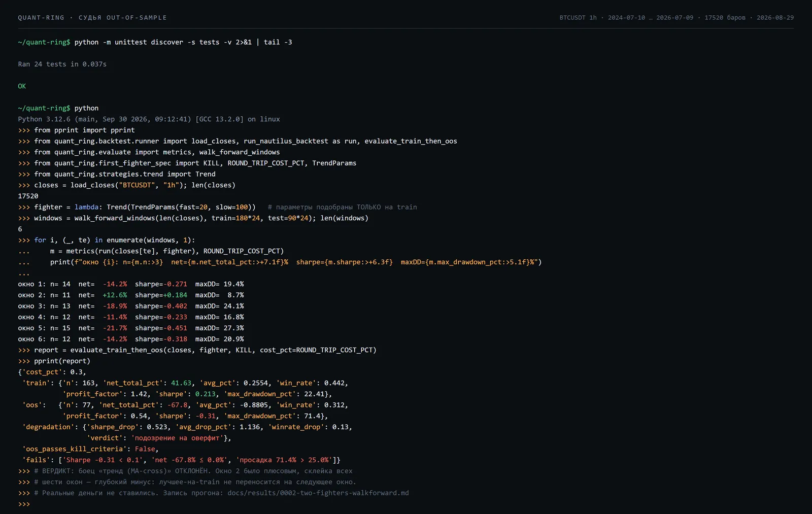Click the fail string 'Sharpe -0.31 < 0.1'
Image resolution: width=812 pixels, height=514 pixels.
tap(103, 460)
